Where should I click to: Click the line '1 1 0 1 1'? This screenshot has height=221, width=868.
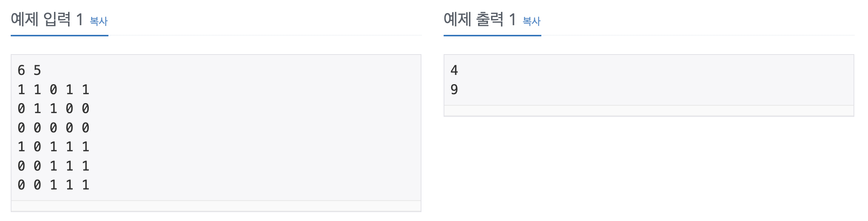click(54, 89)
